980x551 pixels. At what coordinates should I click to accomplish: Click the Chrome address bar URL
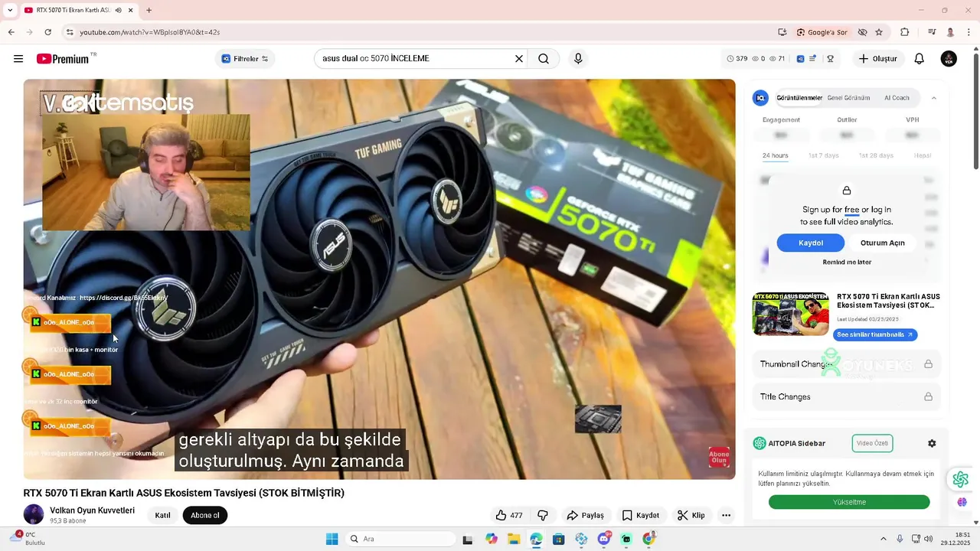149,32
